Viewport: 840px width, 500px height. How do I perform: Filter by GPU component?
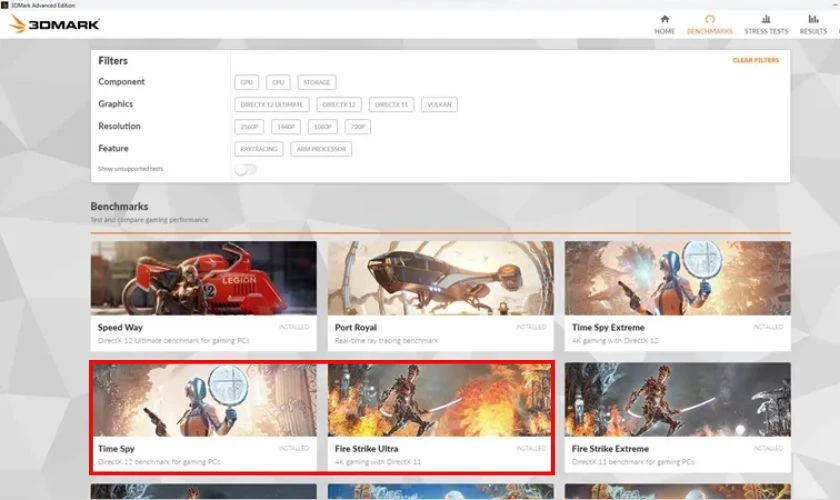coord(246,82)
